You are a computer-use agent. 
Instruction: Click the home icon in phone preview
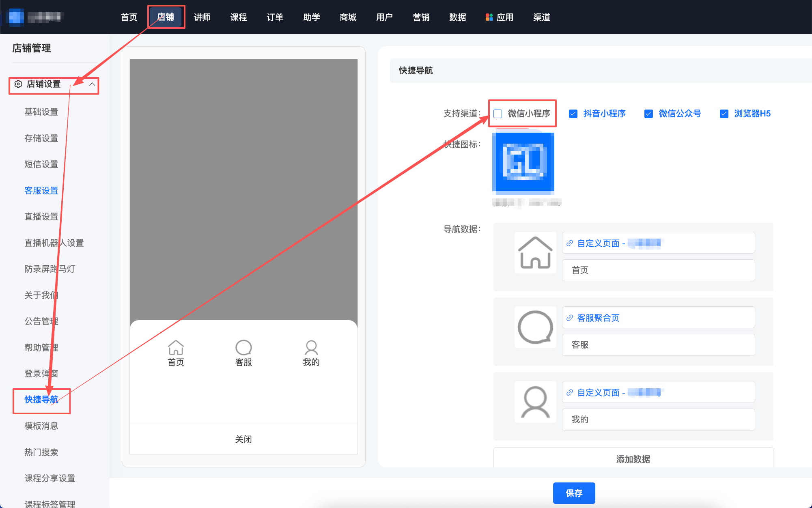point(176,347)
